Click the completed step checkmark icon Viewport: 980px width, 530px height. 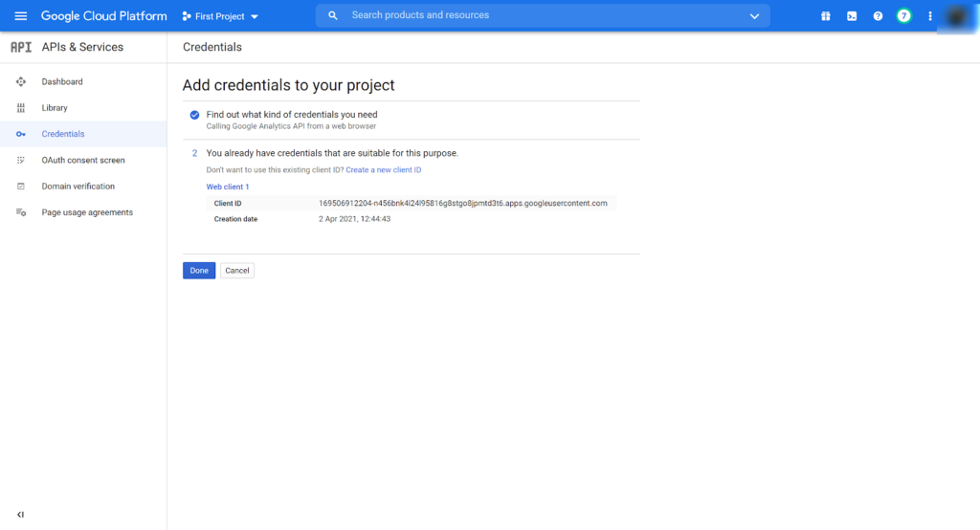[194, 115]
